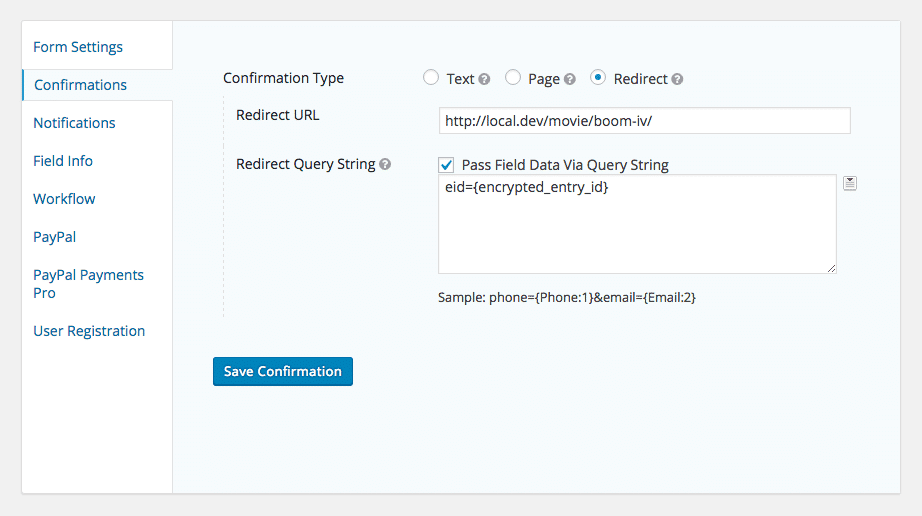Show help for Redirect Query String
922x516 pixels.
pos(385,165)
